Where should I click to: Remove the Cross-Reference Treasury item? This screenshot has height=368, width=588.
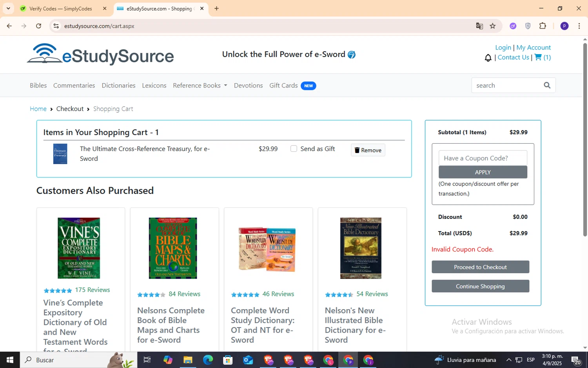pyautogui.click(x=368, y=150)
